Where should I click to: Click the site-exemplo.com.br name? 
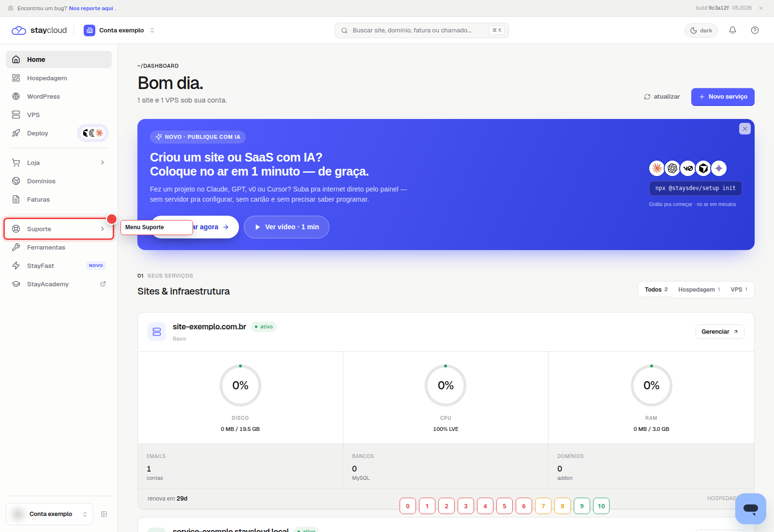point(209,327)
